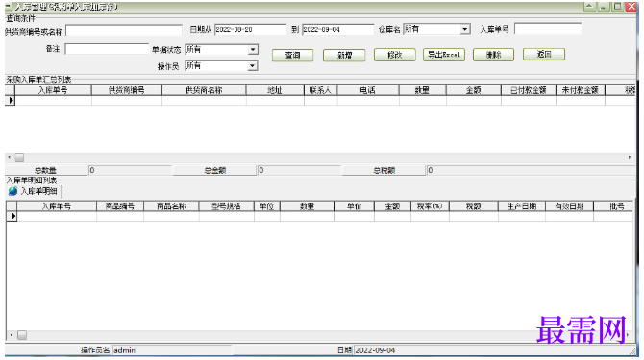Click the 新增 button

[344, 55]
